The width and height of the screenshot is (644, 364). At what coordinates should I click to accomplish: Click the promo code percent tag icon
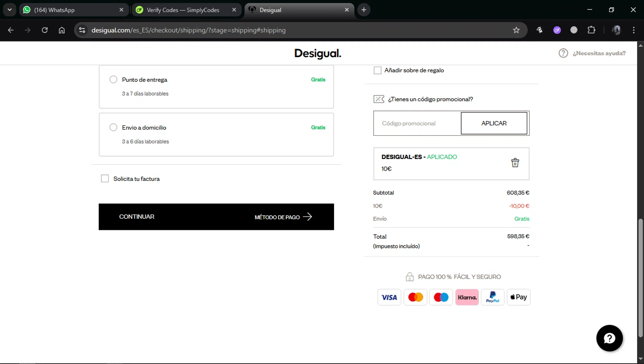(379, 99)
